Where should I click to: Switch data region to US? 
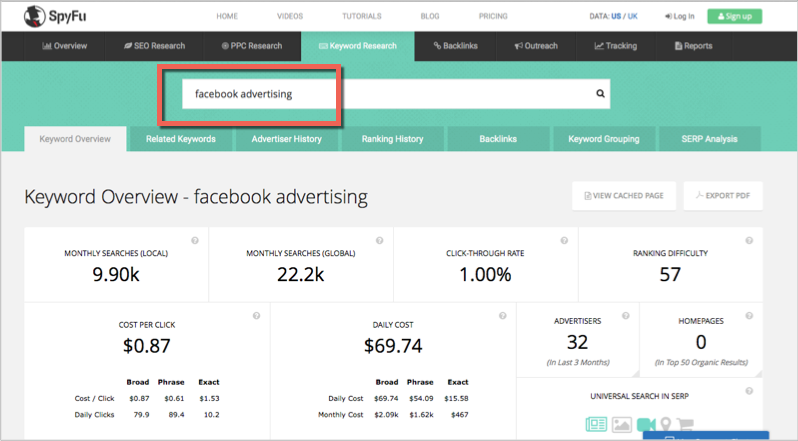pyautogui.click(x=616, y=16)
